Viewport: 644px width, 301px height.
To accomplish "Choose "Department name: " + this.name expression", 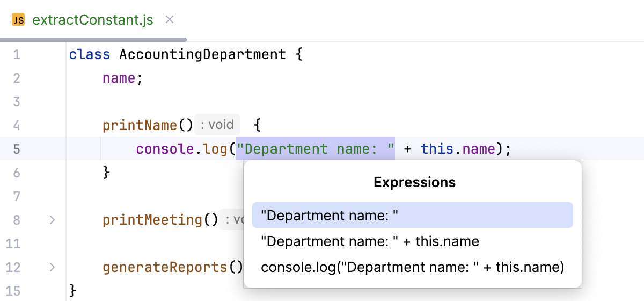I will click(369, 241).
